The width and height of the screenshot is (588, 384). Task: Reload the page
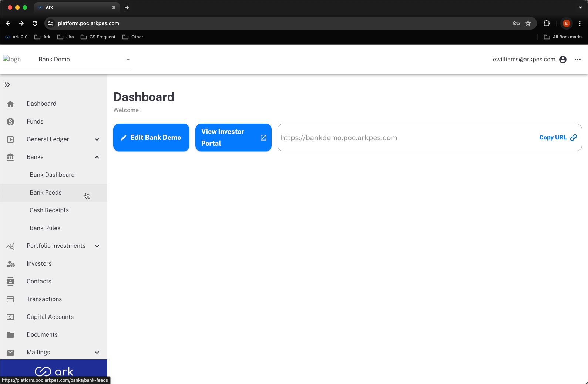pyautogui.click(x=35, y=23)
